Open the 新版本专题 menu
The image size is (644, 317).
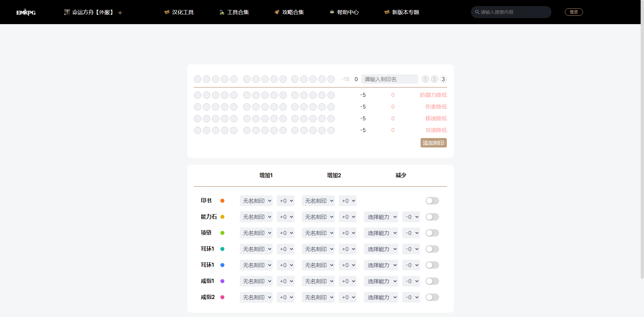point(406,12)
